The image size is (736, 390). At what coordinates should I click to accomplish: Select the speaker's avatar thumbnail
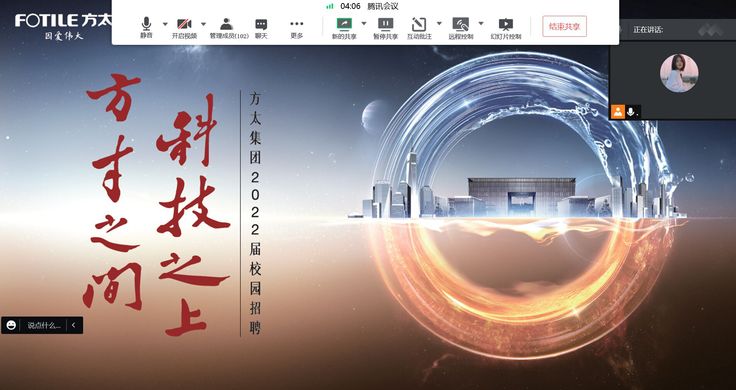[x=679, y=73]
